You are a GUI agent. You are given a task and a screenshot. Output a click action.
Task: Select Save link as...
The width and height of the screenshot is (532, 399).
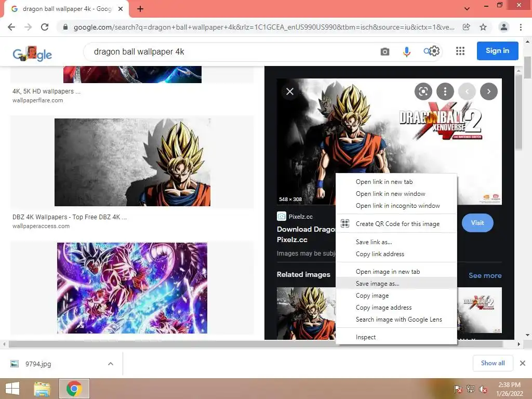(396, 242)
